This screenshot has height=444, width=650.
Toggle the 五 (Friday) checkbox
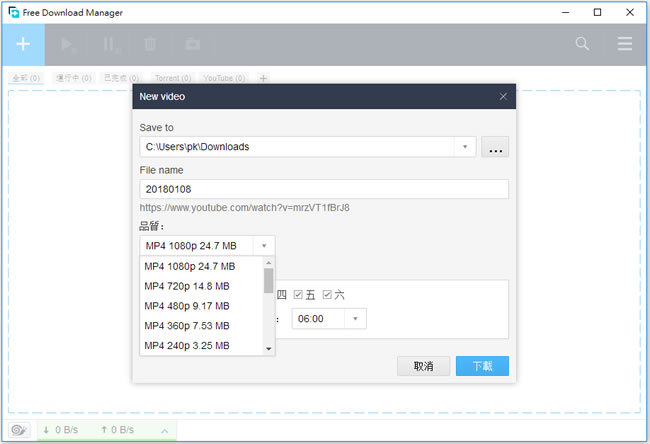(298, 295)
